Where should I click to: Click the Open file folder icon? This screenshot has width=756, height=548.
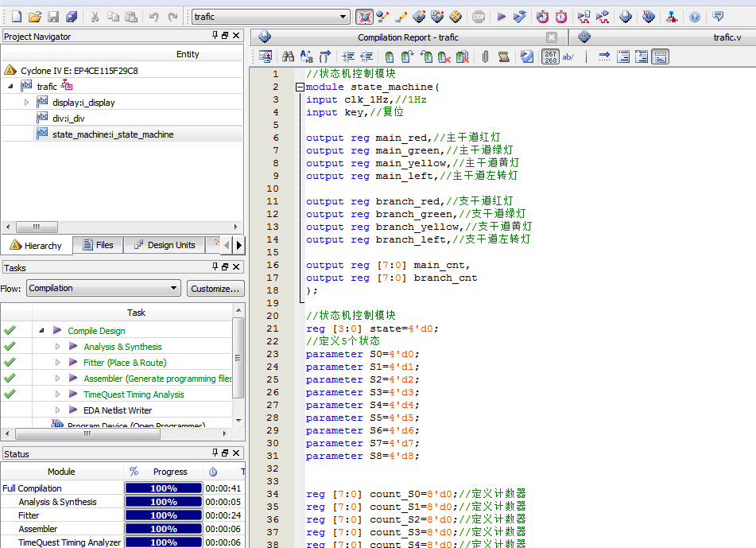point(34,17)
